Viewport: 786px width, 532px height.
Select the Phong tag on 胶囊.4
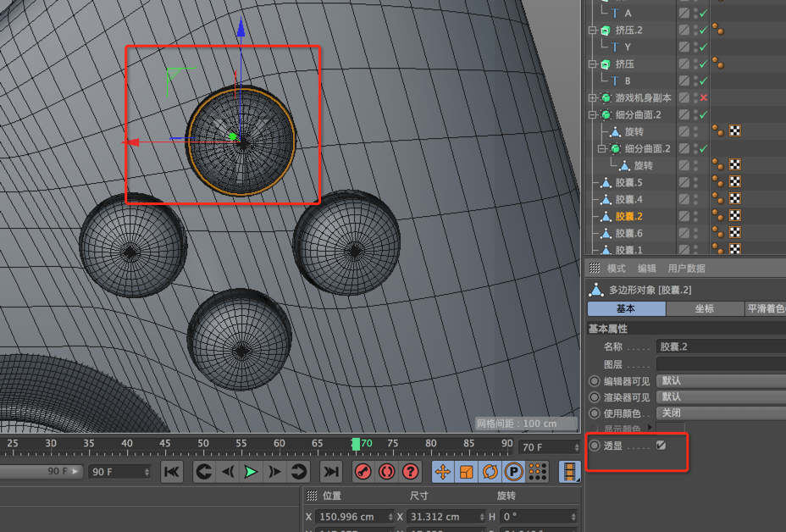point(718,199)
